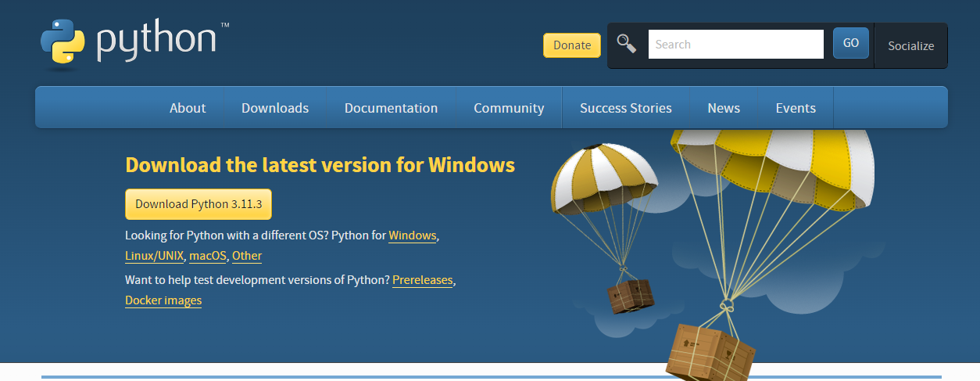Expand the Socialize dropdown

pyautogui.click(x=910, y=45)
